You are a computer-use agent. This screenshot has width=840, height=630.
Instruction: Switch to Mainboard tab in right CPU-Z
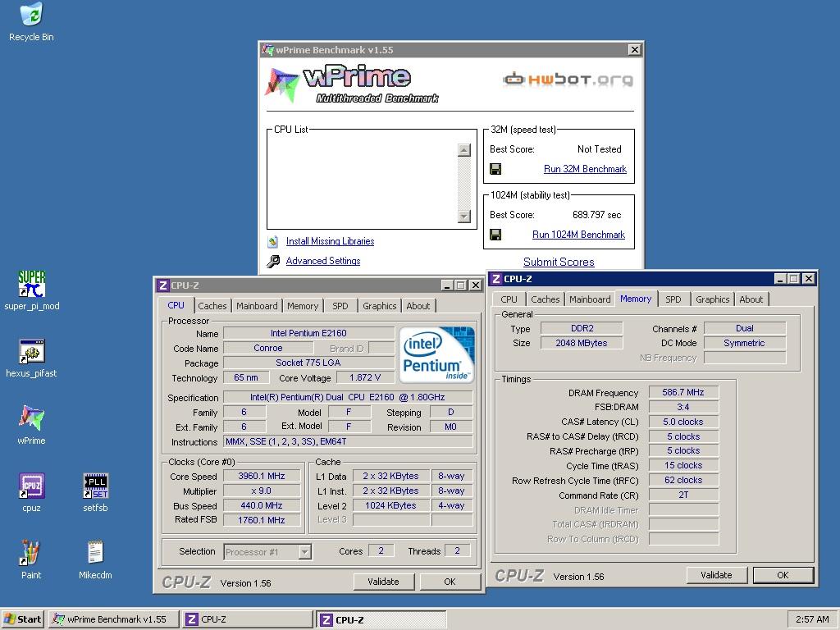coord(590,299)
